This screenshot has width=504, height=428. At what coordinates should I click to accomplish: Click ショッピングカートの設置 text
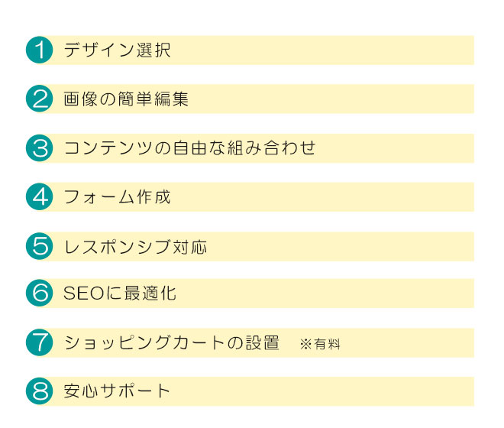click(x=171, y=342)
